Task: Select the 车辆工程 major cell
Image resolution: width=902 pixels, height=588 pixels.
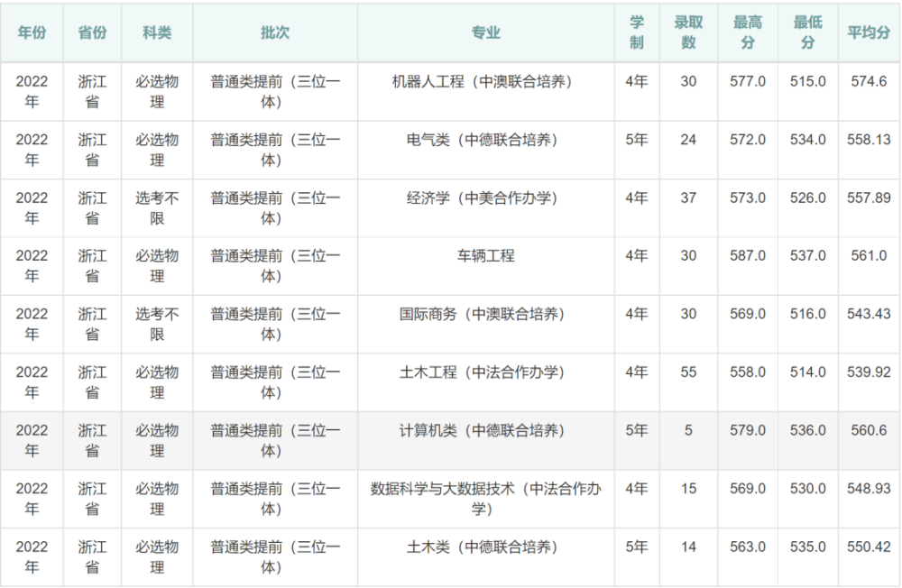Action: [483, 255]
